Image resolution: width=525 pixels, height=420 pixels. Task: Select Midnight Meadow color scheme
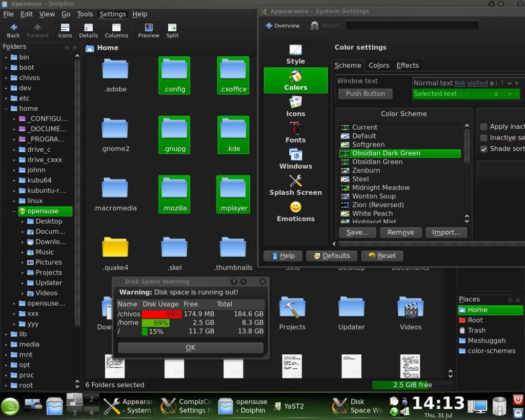(x=400, y=188)
